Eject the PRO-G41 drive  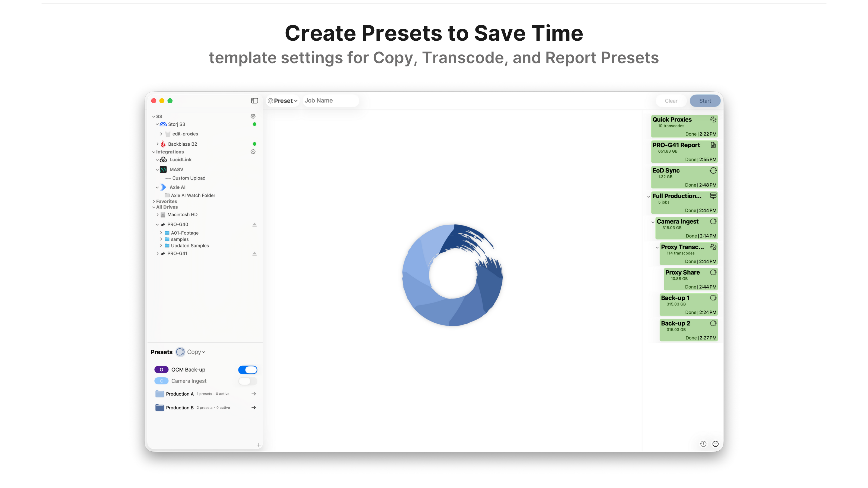(x=254, y=253)
